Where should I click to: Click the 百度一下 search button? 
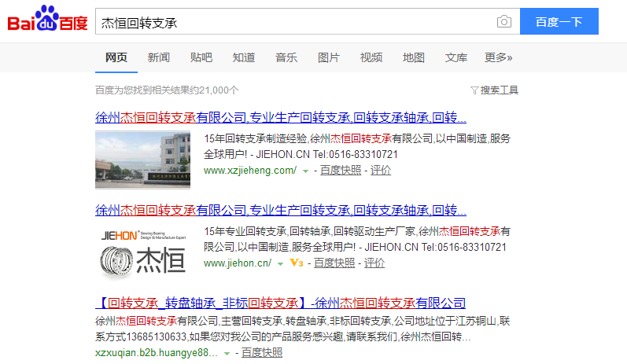click(x=559, y=21)
